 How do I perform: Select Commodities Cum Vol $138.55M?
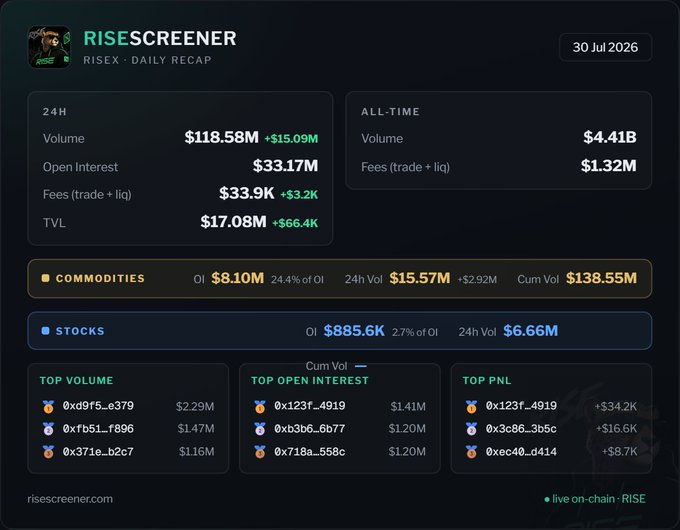pyautogui.click(x=602, y=278)
